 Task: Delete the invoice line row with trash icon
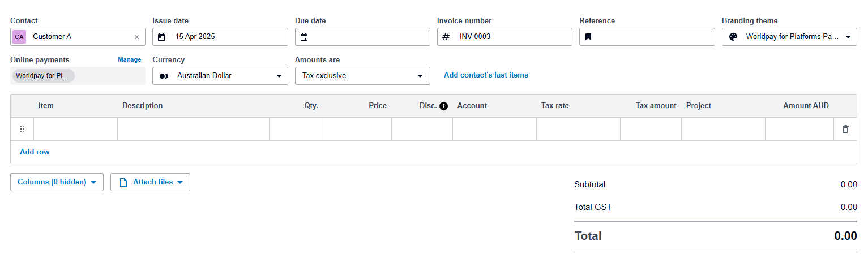[845, 129]
